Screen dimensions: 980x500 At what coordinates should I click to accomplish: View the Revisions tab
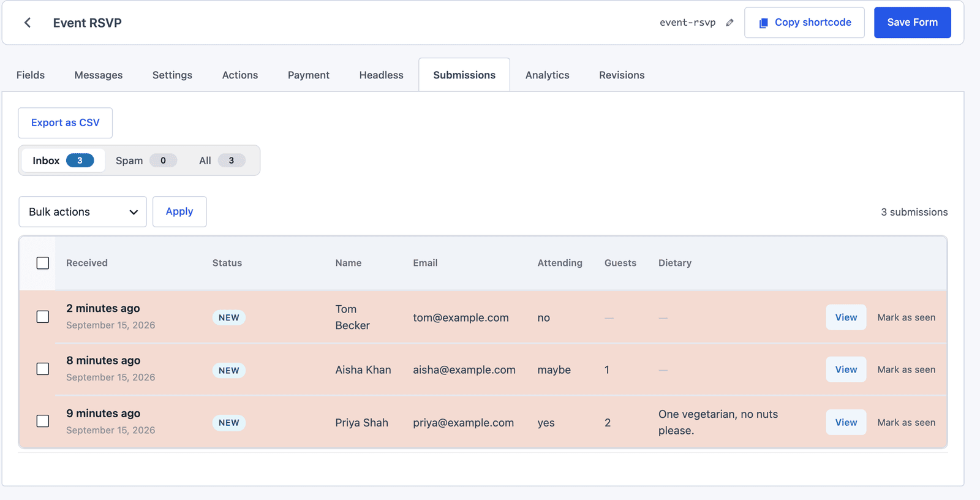point(622,75)
